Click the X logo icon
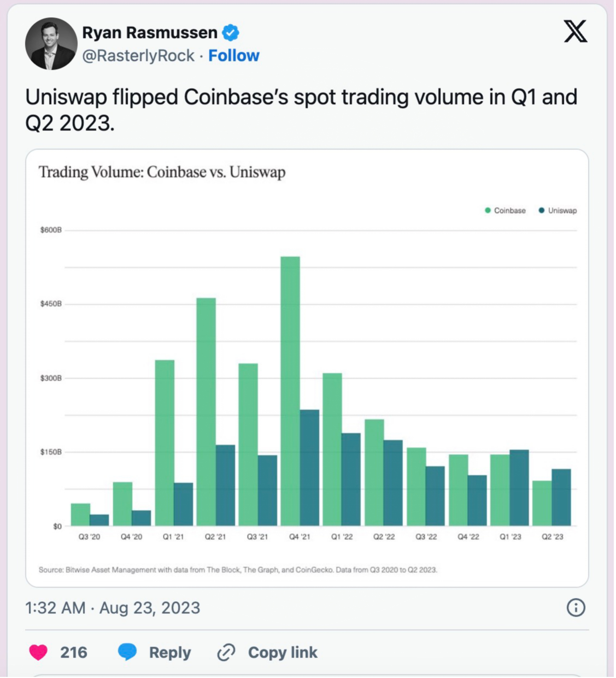 [576, 31]
